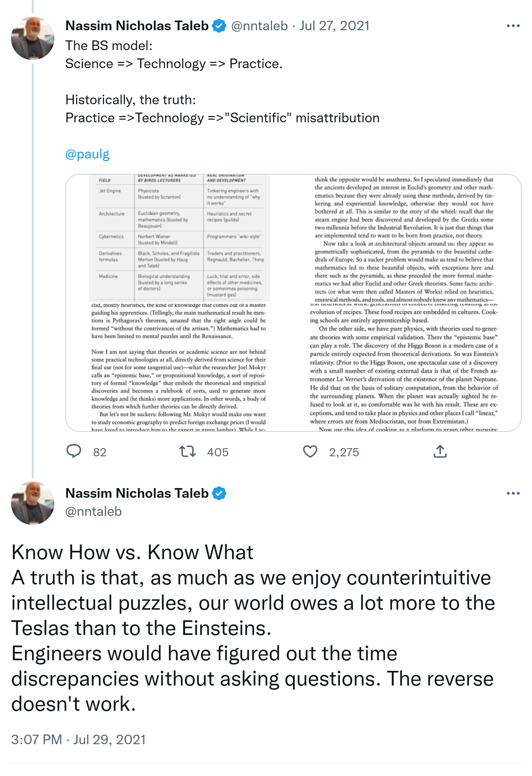Click the 2,275 likes count
The height and width of the screenshot is (776, 532).
coord(344,452)
